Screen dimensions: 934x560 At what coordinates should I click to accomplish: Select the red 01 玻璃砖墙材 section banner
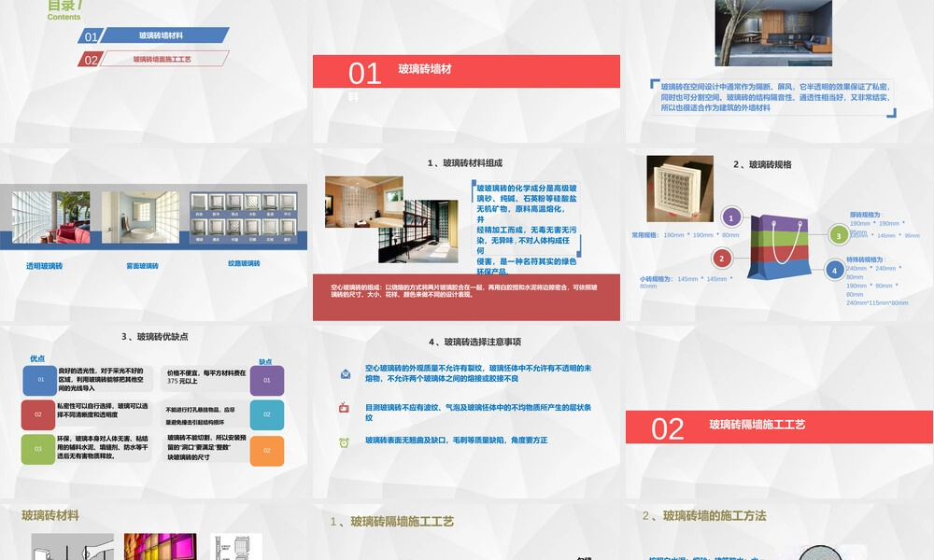point(466,72)
